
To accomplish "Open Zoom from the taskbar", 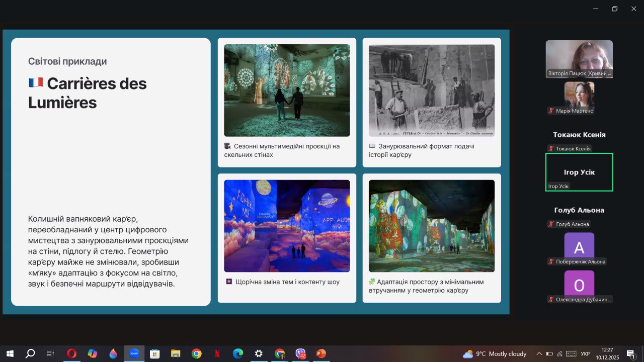I will (134, 353).
